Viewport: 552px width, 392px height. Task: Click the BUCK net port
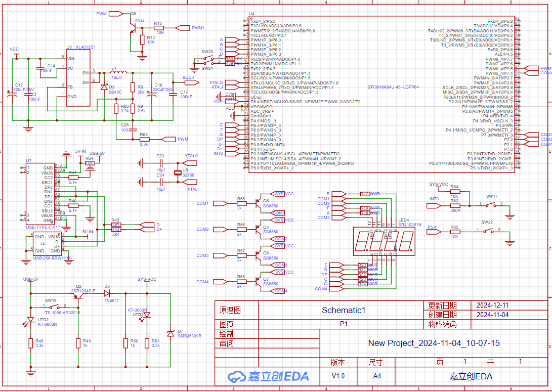(192, 82)
